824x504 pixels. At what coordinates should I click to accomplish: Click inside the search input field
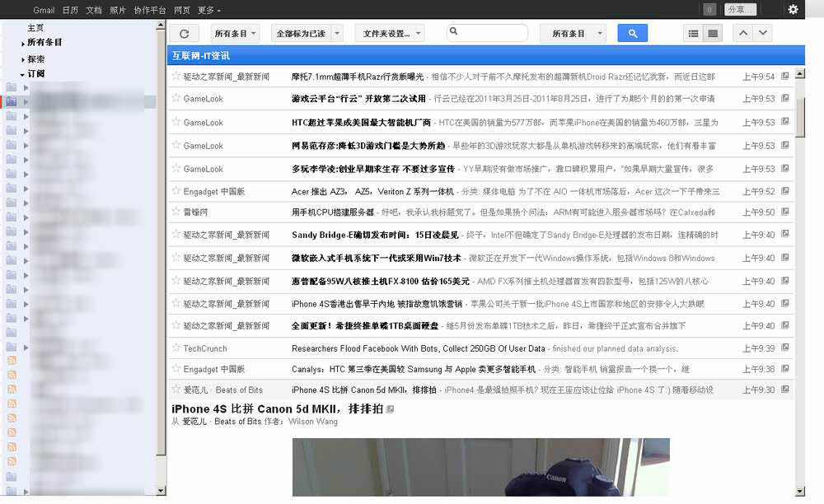[x=486, y=33]
